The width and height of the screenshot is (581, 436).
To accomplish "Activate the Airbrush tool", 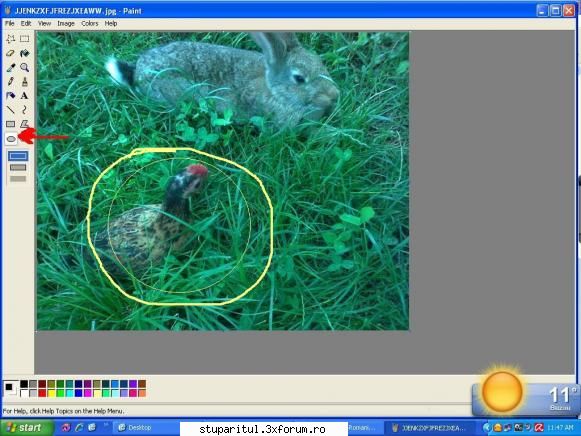I will (x=10, y=96).
